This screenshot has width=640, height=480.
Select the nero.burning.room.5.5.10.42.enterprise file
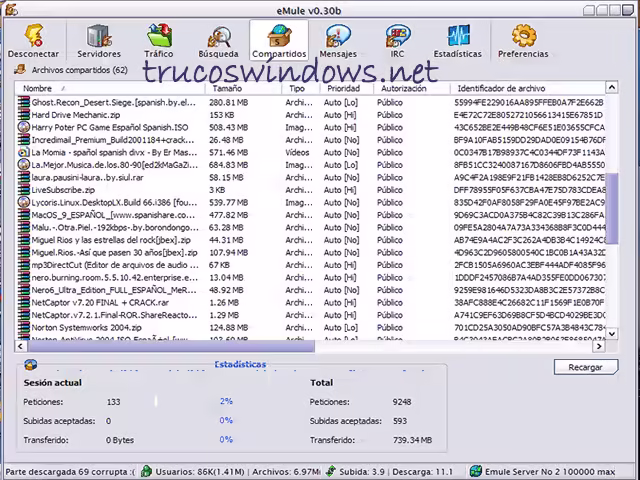(312, 278)
